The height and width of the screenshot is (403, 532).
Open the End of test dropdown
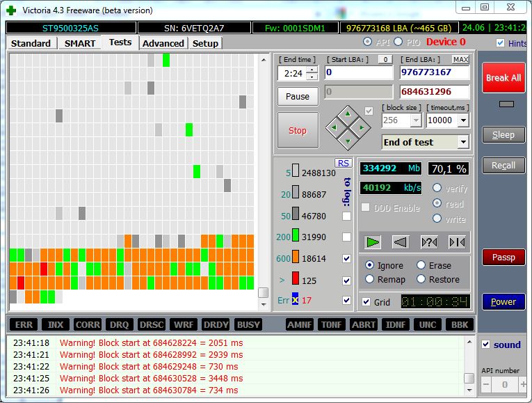(463, 142)
